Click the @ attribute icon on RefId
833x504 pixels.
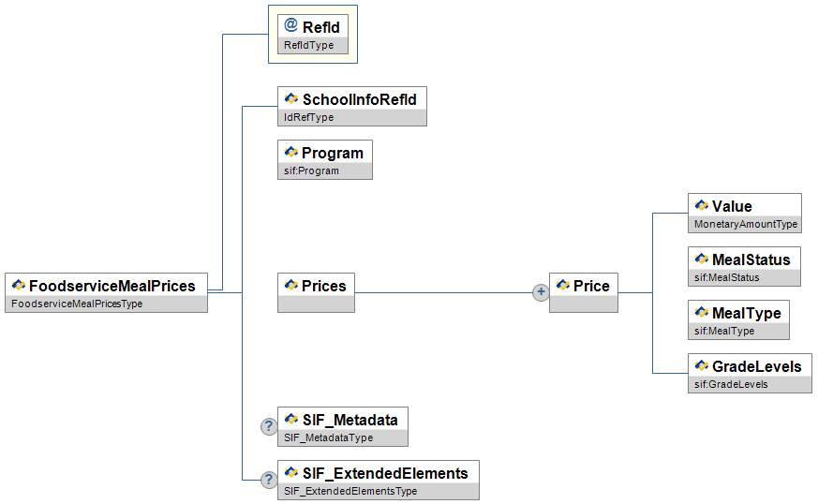coord(290,27)
